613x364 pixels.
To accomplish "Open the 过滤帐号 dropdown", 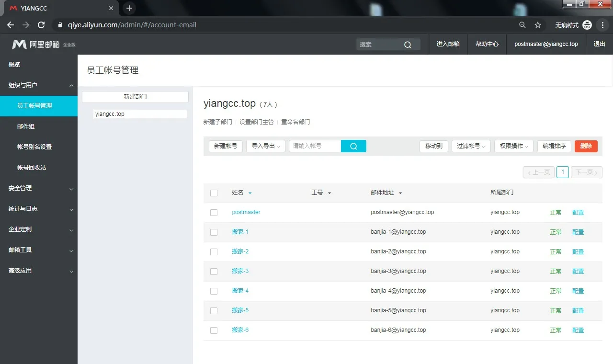I will 471,146.
